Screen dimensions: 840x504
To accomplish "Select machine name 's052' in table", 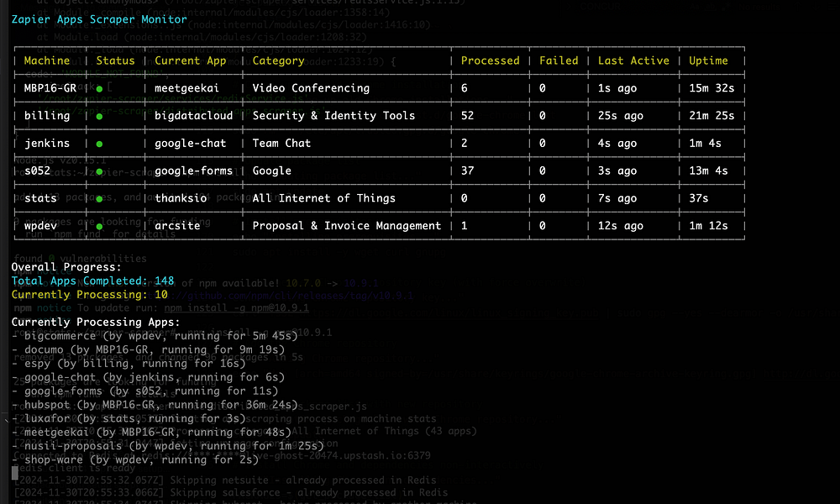I will click(x=37, y=171).
